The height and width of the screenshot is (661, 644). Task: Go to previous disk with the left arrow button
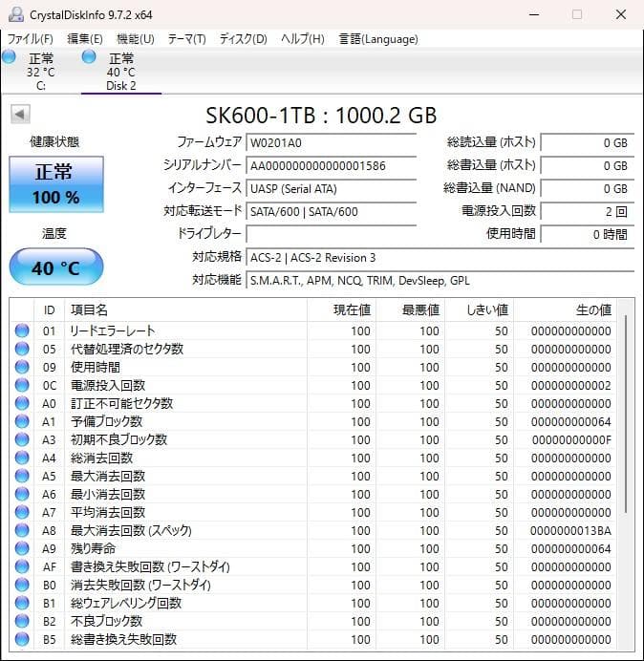tap(20, 114)
